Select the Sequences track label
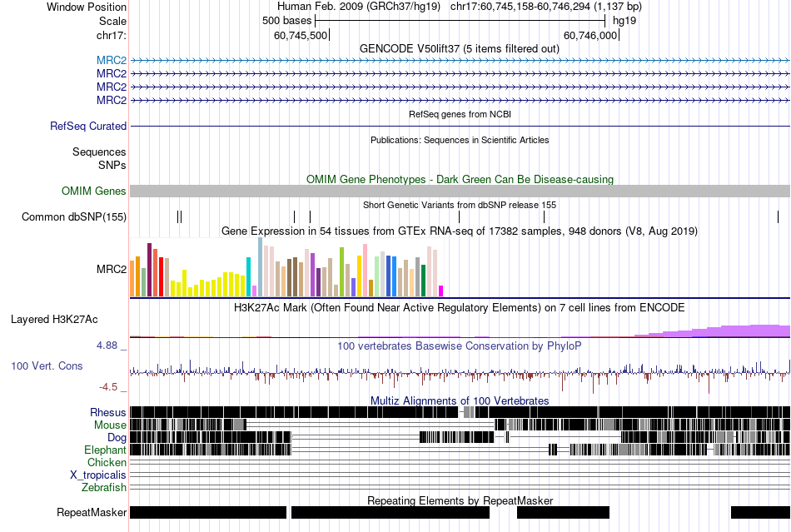 [99, 152]
